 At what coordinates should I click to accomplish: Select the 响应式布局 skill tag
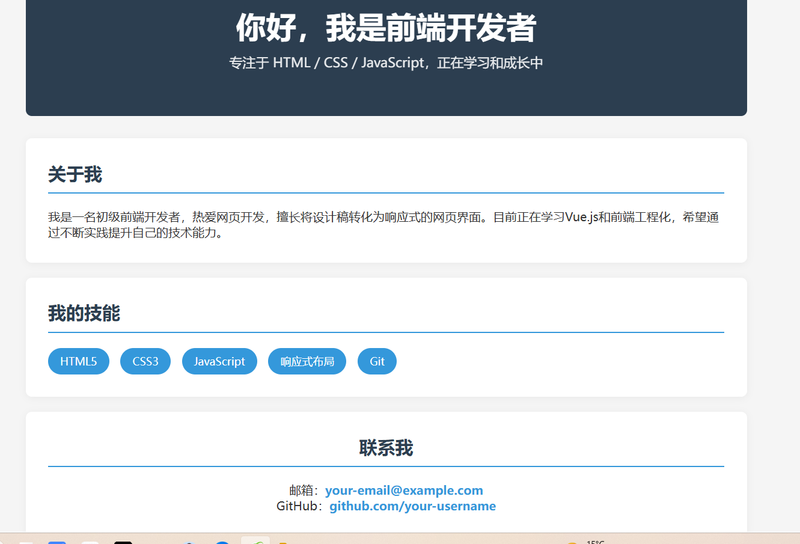point(307,361)
